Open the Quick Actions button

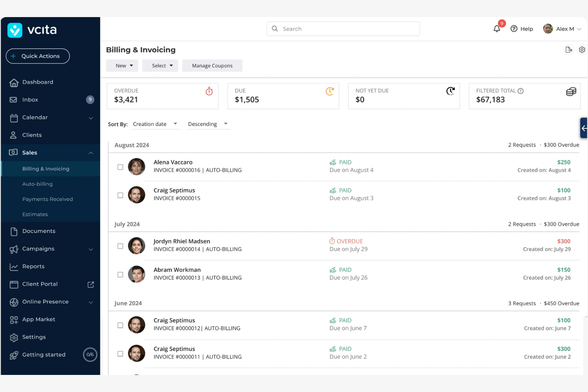click(37, 56)
